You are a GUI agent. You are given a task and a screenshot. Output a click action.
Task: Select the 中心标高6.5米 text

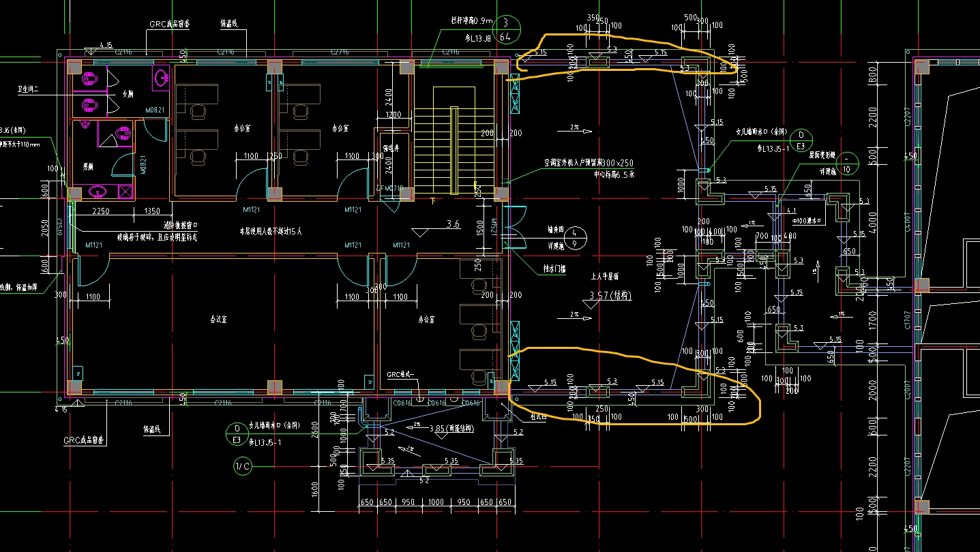(614, 174)
